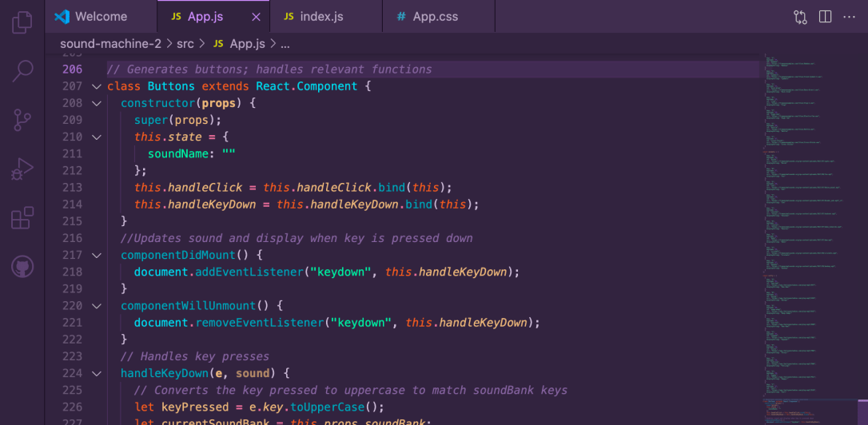Collapse this.state object at line 210
This screenshot has height=425, width=868.
pyautogui.click(x=97, y=137)
